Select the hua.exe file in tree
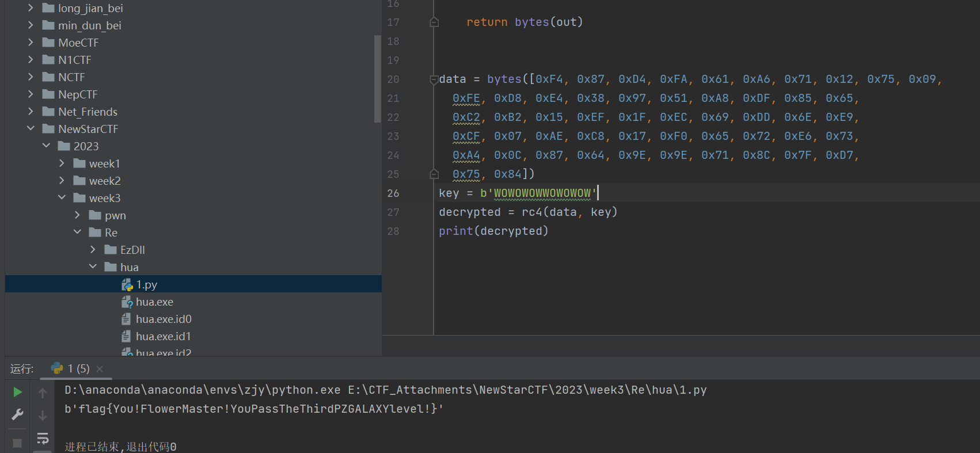The height and width of the screenshot is (453, 980). point(154,302)
